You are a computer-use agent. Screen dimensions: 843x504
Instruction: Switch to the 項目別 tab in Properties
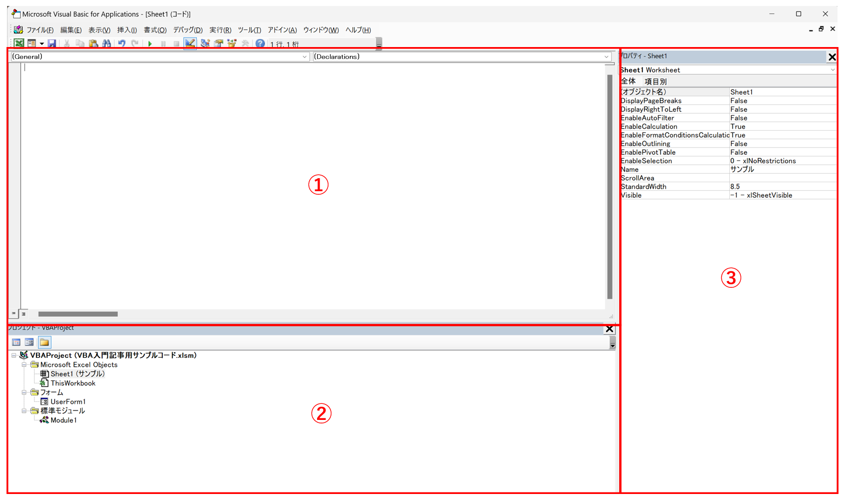[655, 81]
